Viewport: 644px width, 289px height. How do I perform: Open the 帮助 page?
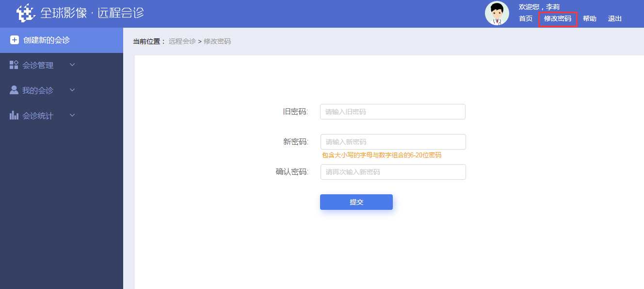click(x=590, y=19)
